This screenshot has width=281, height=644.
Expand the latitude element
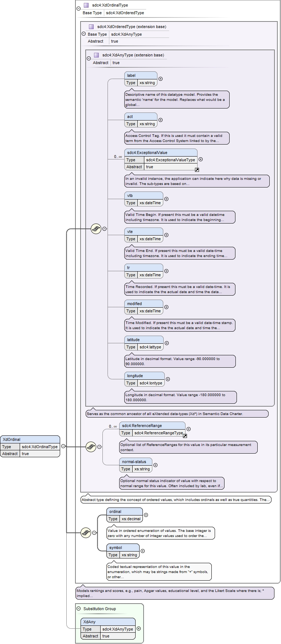point(167,343)
